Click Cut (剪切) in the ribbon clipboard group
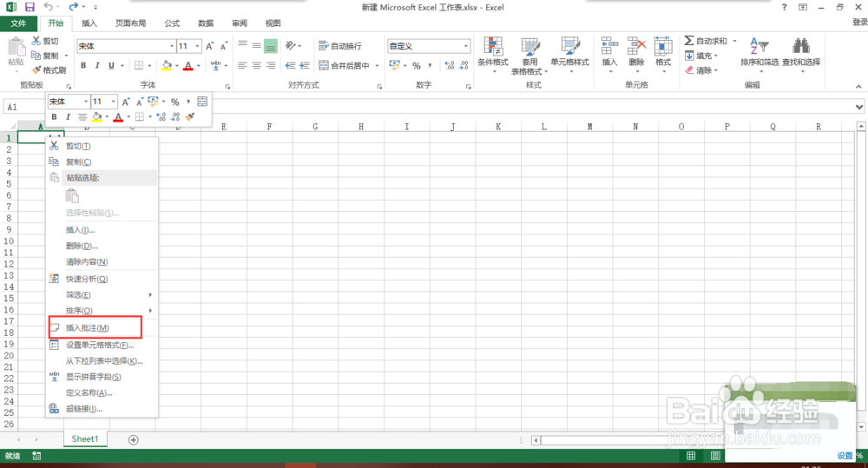The image size is (868, 468). coord(45,41)
